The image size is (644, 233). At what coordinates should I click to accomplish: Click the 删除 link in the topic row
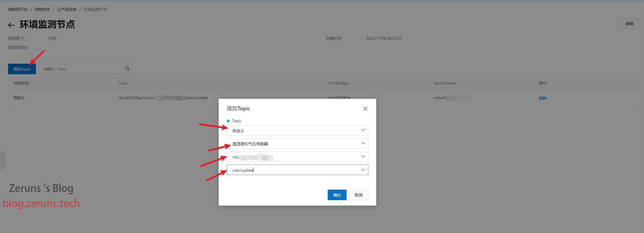(543, 98)
